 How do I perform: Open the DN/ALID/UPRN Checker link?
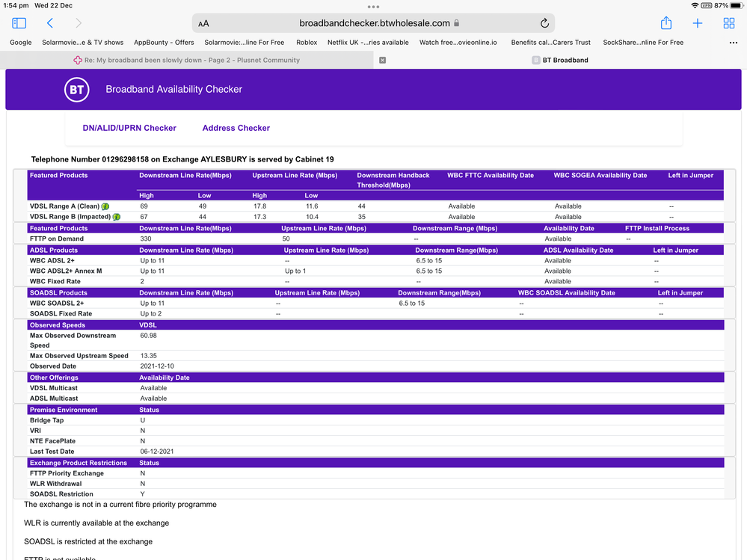pos(129,128)
